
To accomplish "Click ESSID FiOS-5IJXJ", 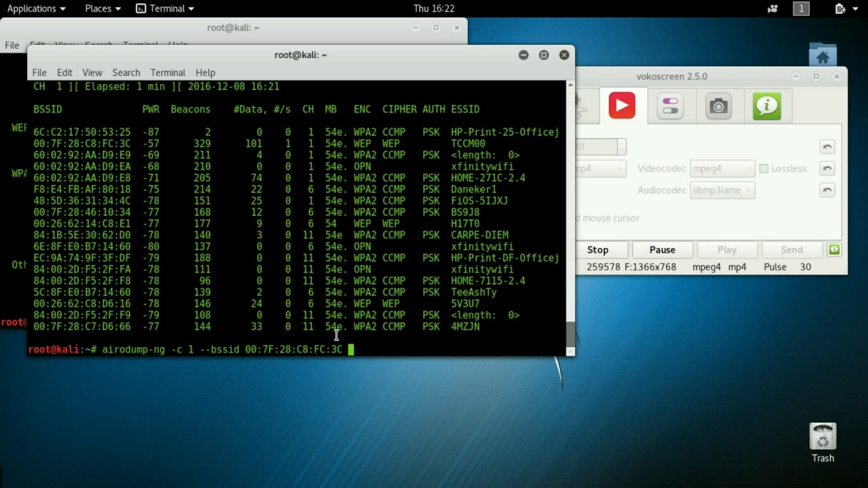I will coord(479,201).
